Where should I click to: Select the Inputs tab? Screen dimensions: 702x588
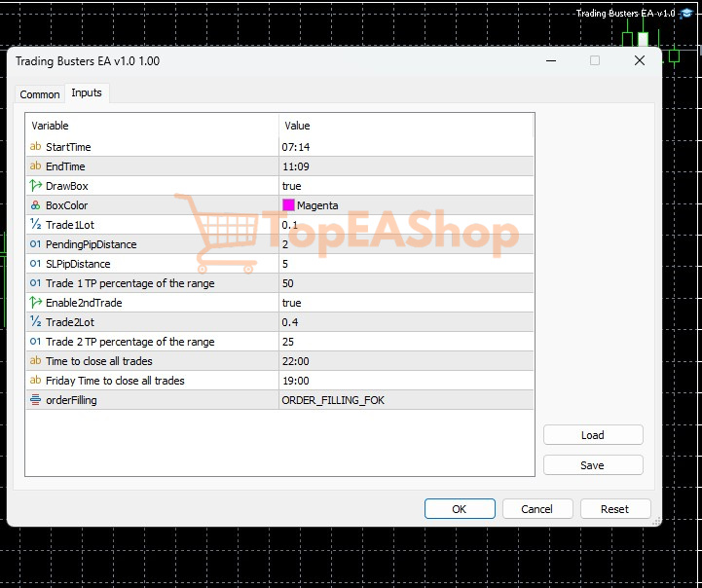point(87,93)
